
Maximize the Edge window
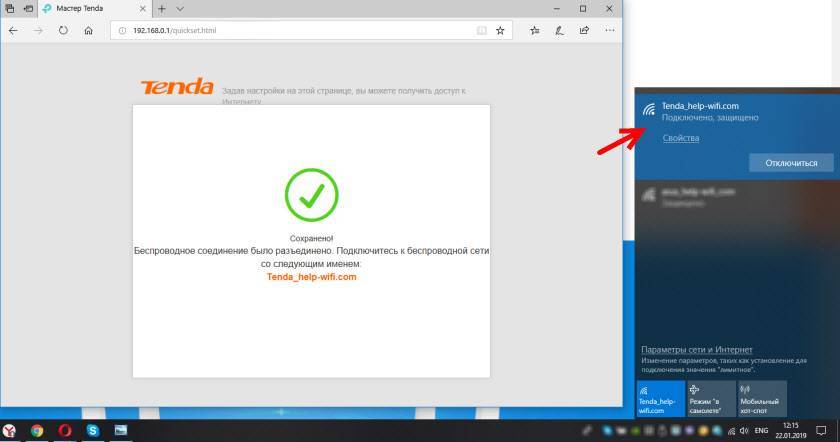(583, 9)
